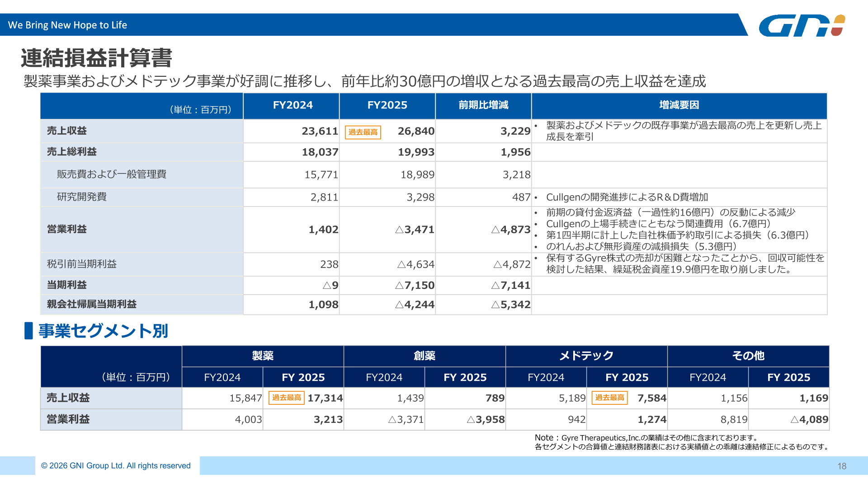Click the 増減要因 column header
868x488 pixels.
click(x=679, y=105)
